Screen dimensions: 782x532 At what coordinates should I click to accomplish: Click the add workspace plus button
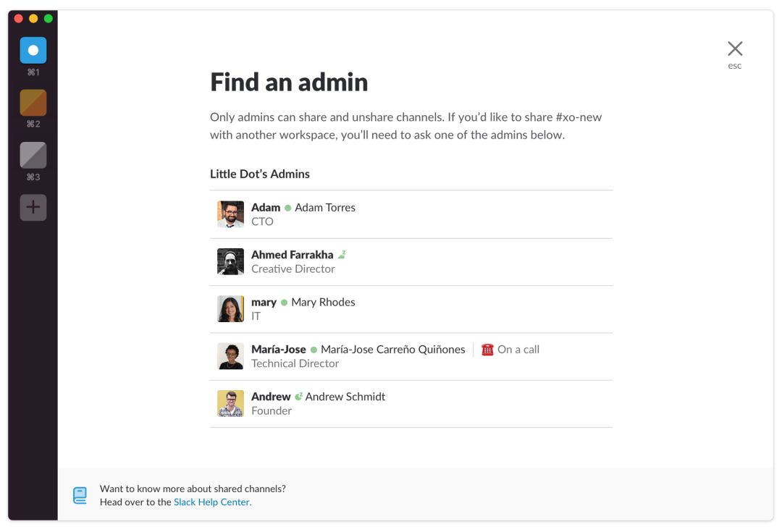pos(33,208)
